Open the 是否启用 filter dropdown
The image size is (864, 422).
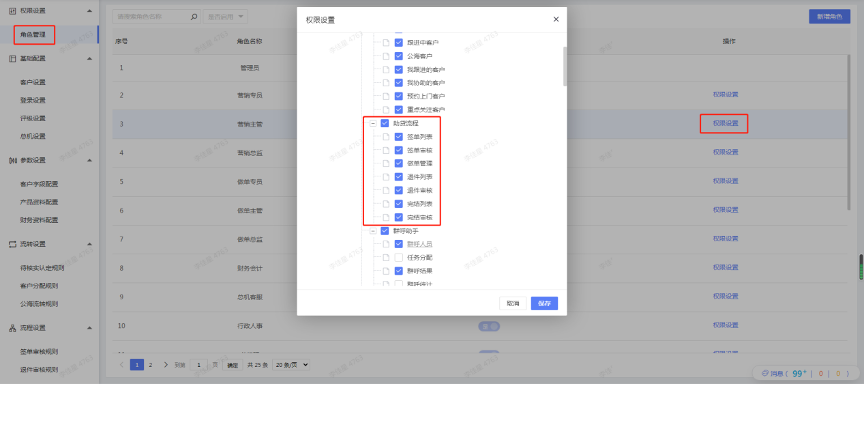click(x=225, y=17)
